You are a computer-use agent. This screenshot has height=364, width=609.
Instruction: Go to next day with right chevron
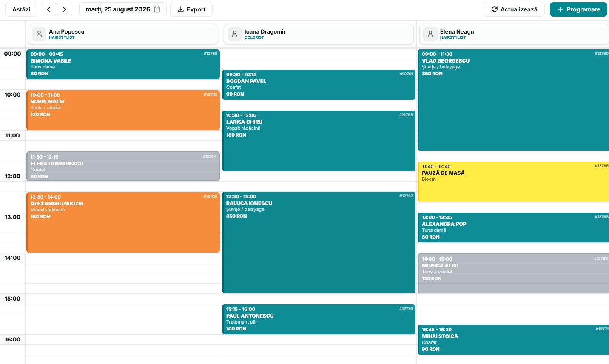pos(65,9)
